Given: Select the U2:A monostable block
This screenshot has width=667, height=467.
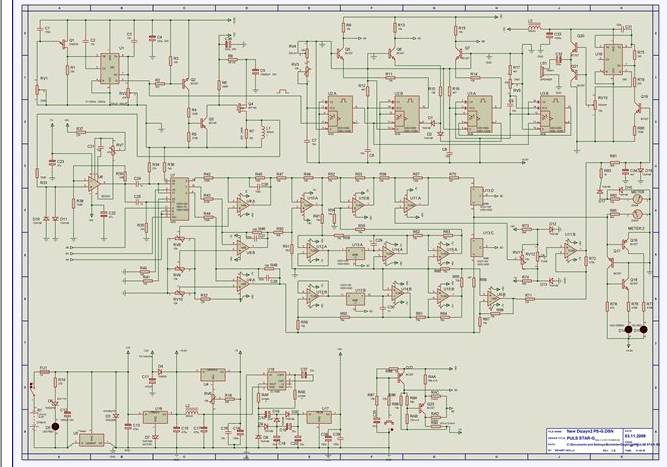Looking at the screenshot, I should point(340,114).
